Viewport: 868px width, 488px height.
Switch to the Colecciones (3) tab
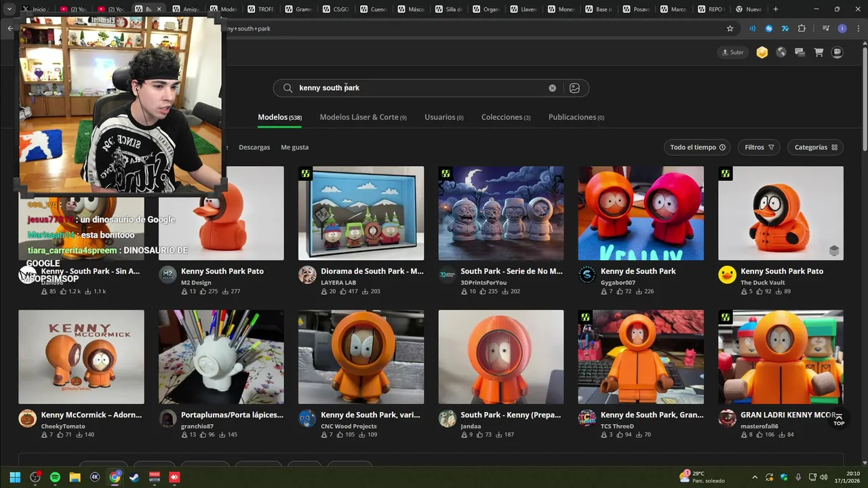pos(506,117)
